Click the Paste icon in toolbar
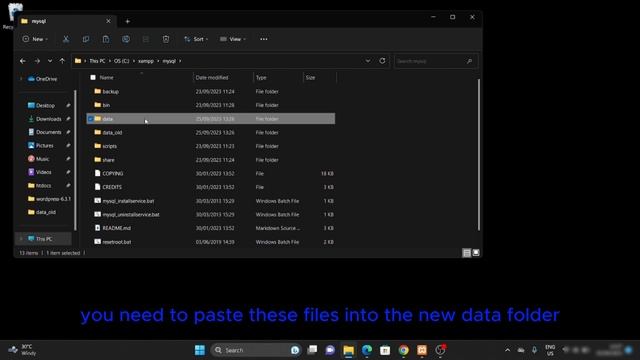The height and width of the screenshot is (360, 640). point(106,39)
